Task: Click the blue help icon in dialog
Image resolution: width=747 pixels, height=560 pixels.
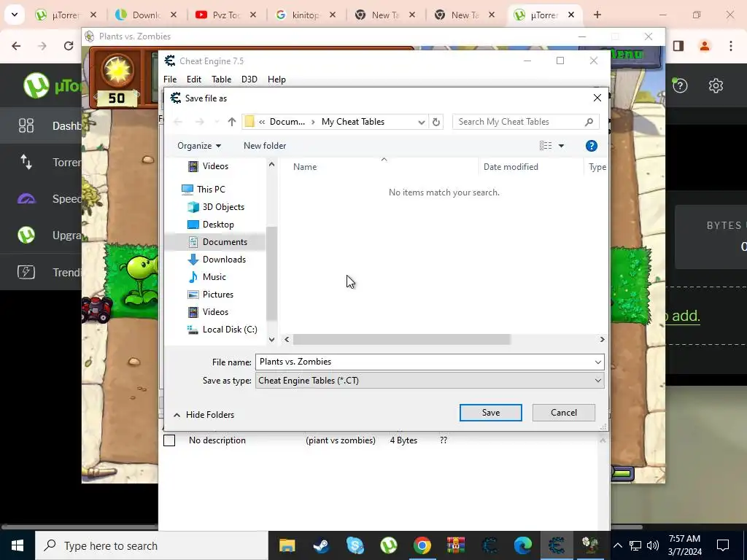Action: (591, 146)
